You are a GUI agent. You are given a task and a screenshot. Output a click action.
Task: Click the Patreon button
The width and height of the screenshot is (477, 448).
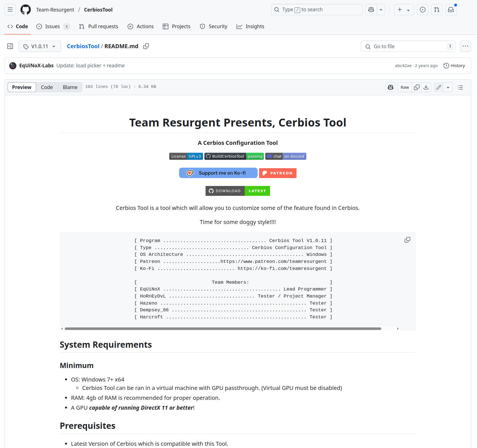(x=278, y=173)
